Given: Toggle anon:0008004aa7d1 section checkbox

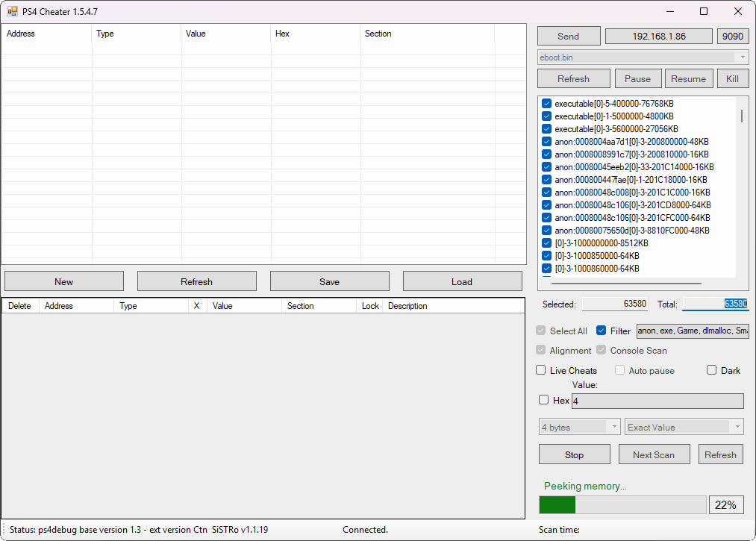Looking at the screenshot, I should [x=546, y=142].
